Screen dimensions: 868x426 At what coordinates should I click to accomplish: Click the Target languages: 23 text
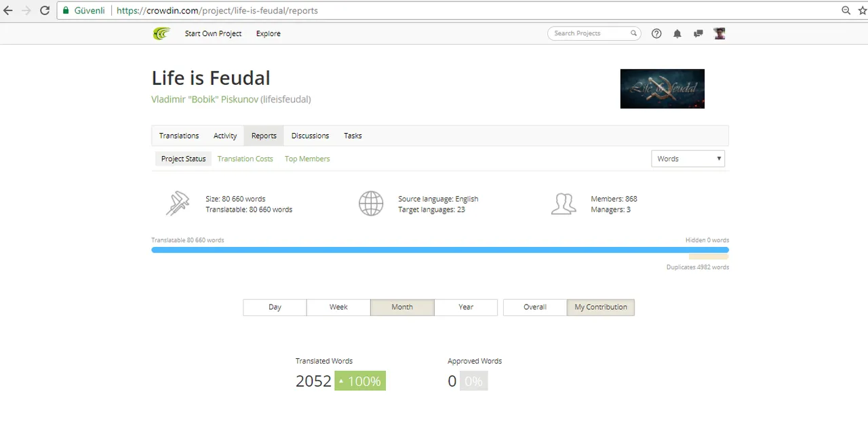click(x=431, y=210)
